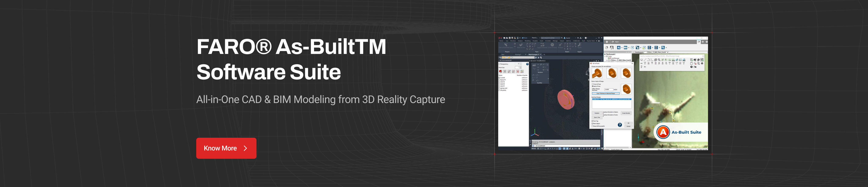Switch to the CTSZero Plains Scan46 tab

click(x=656, y=52)
